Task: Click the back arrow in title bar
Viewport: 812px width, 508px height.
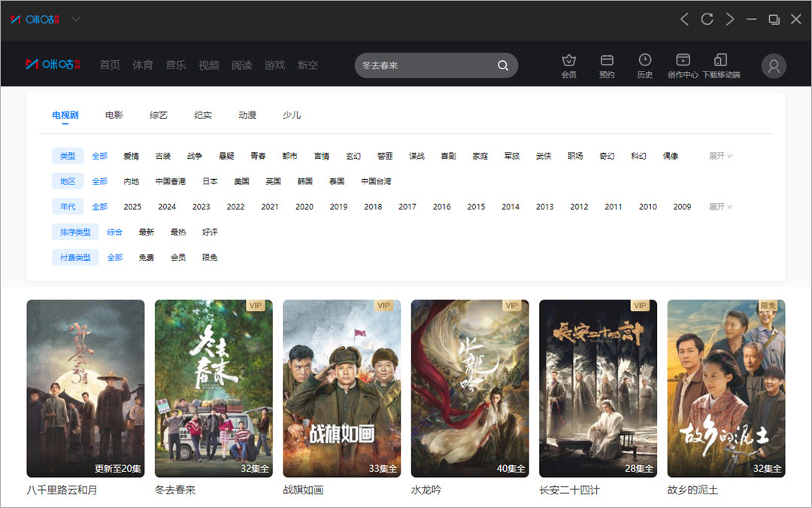Action: [x=684, y=19]
